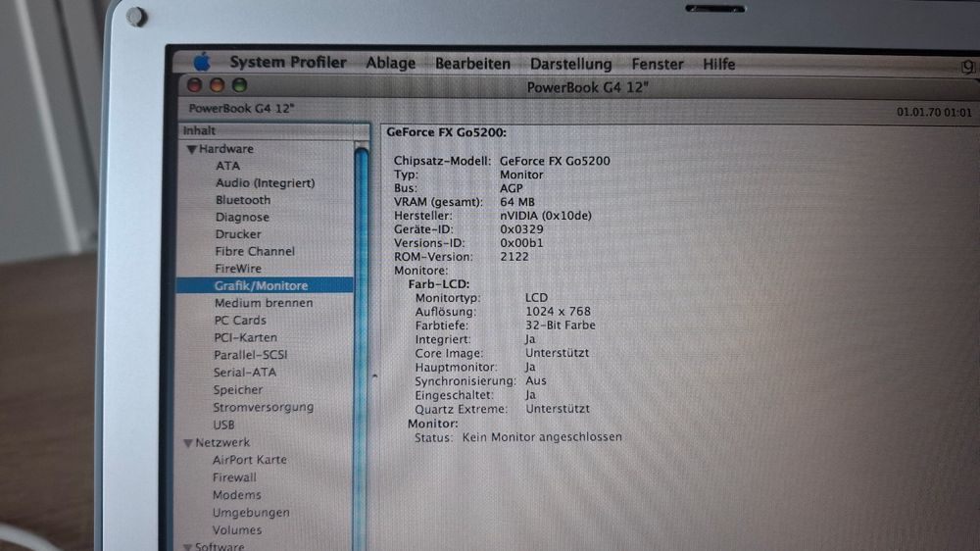
Task: Select Audio (Integriert) entry
Action: 265,183
